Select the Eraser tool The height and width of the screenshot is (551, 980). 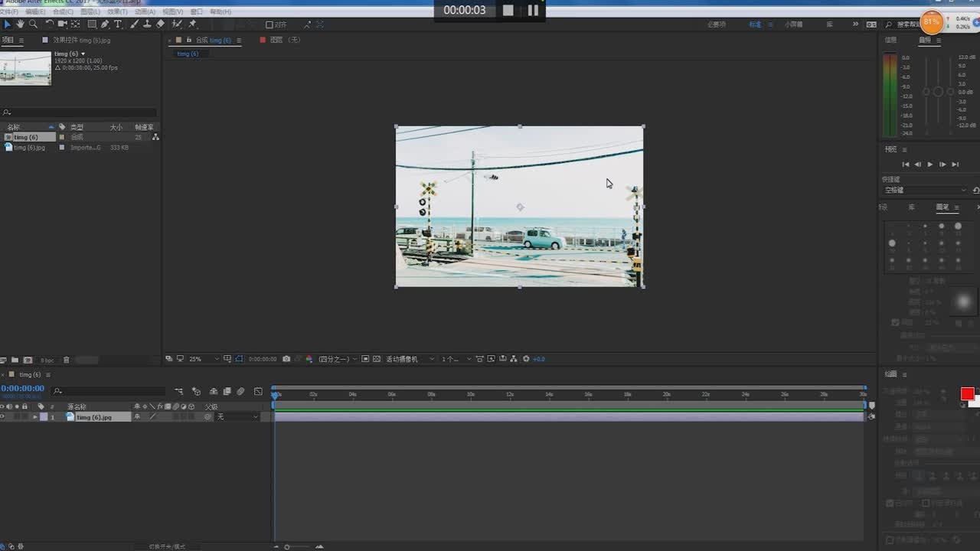click(160, 24)
